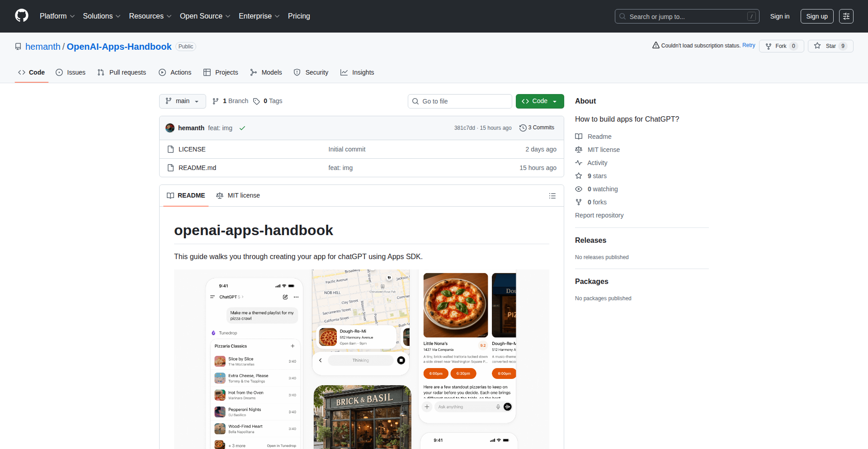Open the main branch selector dropdown
This screenshot has width=868, height=449.
183,101
